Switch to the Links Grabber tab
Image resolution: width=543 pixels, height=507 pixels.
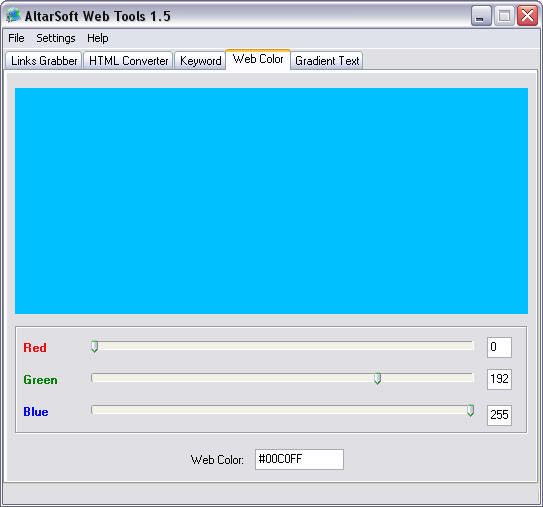44,61
